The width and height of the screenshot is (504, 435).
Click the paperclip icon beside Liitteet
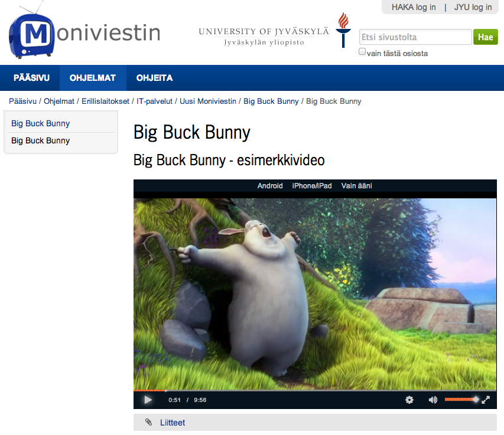pyautogui.click(x=148, y=423)
